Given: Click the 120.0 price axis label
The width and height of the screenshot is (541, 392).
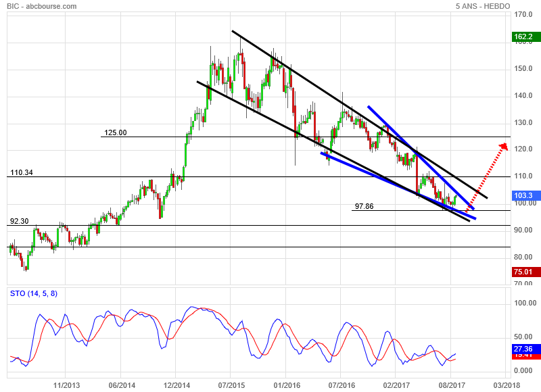Looking at the screenshot, I should (x=523, y=149).
